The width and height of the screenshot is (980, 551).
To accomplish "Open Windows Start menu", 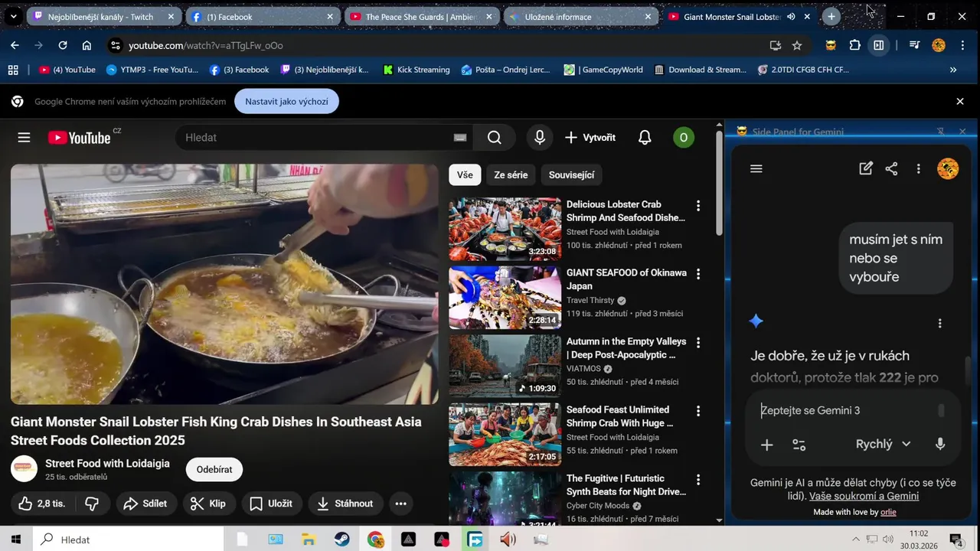I will [x=15, y=540].
